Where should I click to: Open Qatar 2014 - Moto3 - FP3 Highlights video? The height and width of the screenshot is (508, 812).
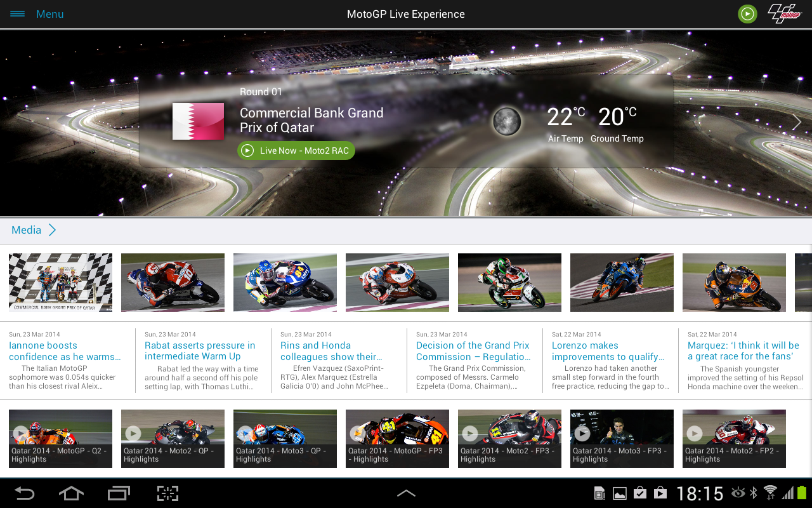tap(622, 439)
